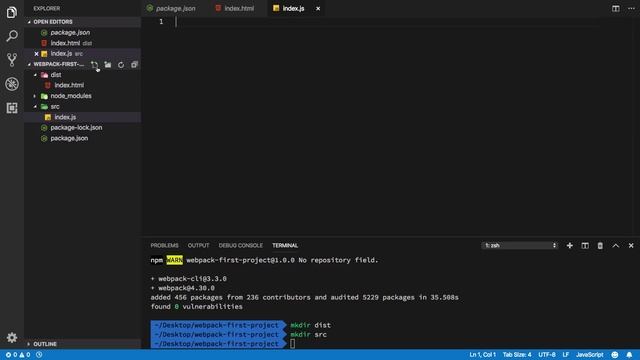This screenshot has height=360, width=640.
Task: Change Tab Size: 4 indentation setting
Action: (x=517, y=355)
